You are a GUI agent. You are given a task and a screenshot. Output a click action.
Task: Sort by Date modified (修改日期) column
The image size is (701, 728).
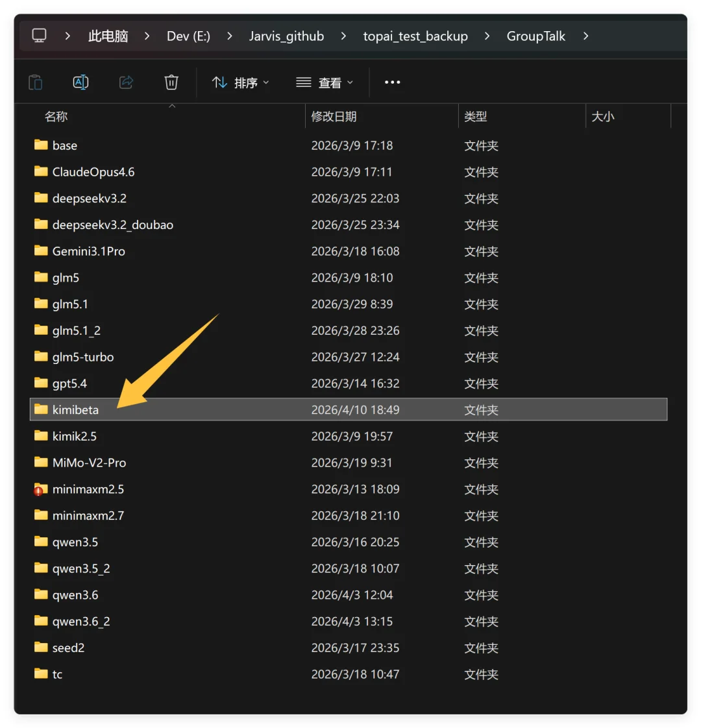(x=334, y=117)
